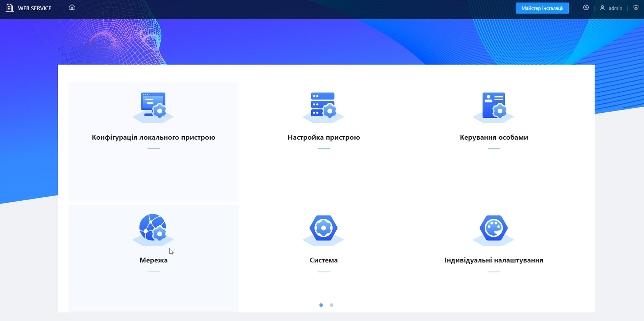The height and width of the screenshot is (321, 644).
Task: Open Конфігурація локального пристрою label
Action: 153,137
